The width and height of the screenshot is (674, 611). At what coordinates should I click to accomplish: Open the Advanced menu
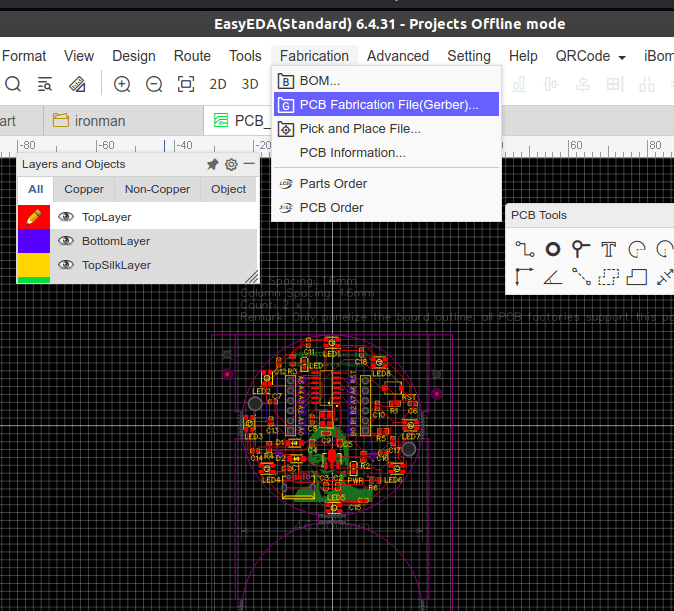[397, 56]
